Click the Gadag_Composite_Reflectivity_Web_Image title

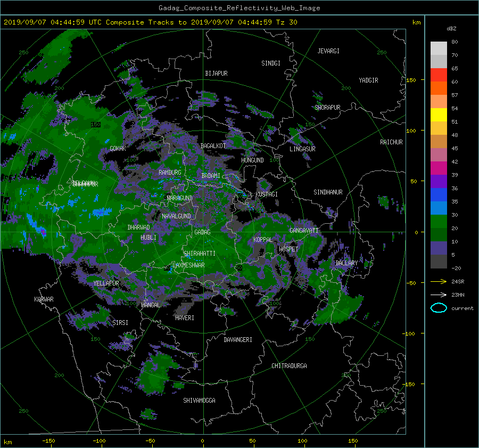239,8
